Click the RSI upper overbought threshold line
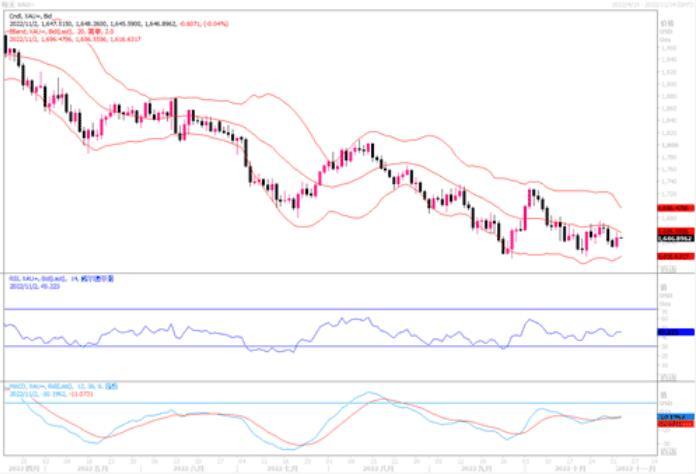 click(300, 309)
